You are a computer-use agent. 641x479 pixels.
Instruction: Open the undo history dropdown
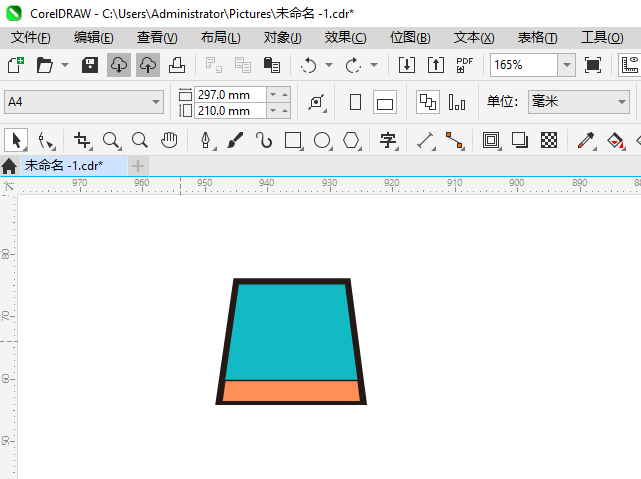click(x=329, y=65)
